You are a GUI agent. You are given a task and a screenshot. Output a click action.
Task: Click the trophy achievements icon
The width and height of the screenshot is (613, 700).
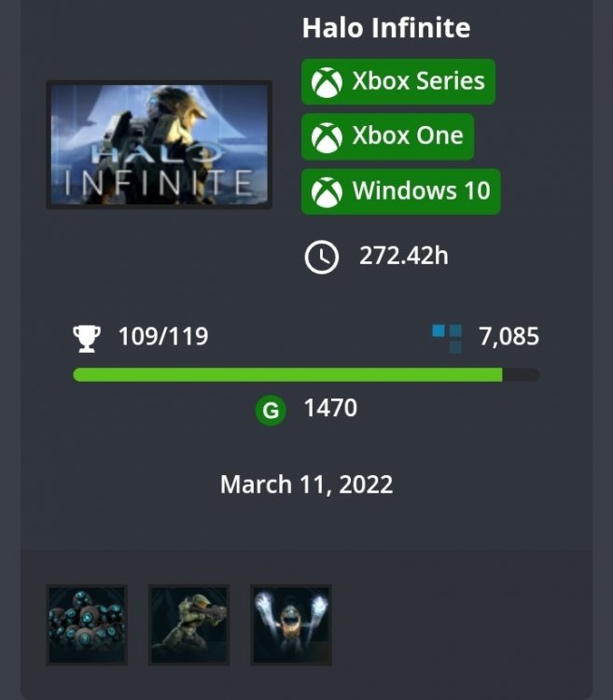(87, 339)
